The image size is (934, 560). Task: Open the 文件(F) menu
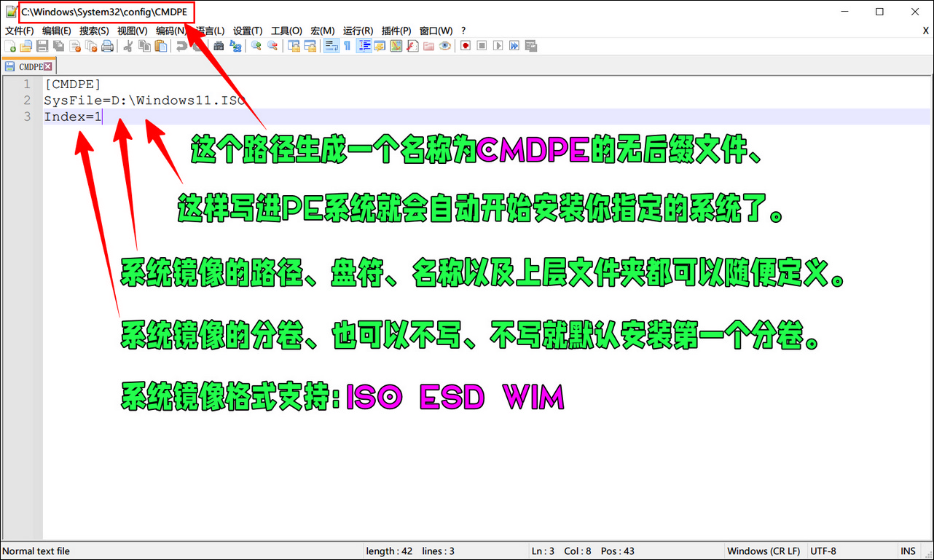[20, 31]
